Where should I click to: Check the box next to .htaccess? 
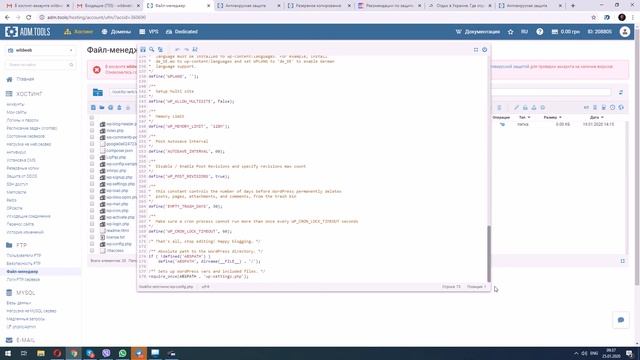[92, 251]
